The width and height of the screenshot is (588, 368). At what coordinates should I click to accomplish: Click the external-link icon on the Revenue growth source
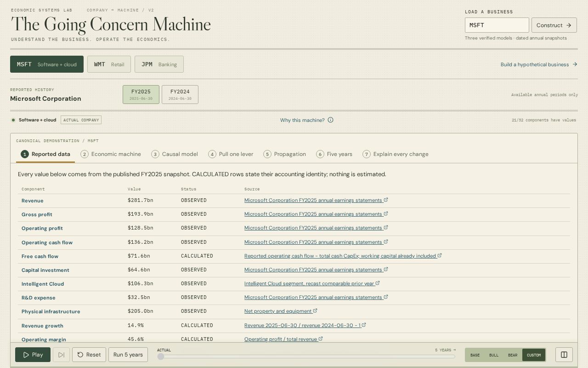364,325
